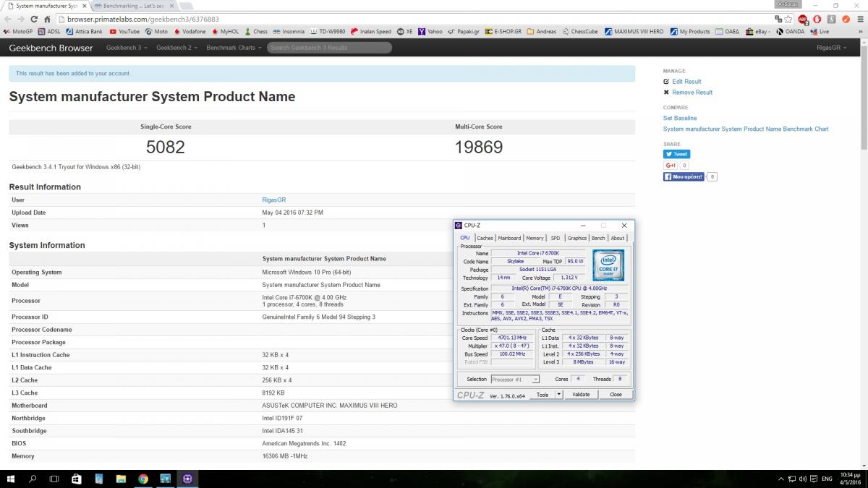Open the E-SHOP.GR bookmark
This screenshot has width=868, height=488.
tap(503, 32)
